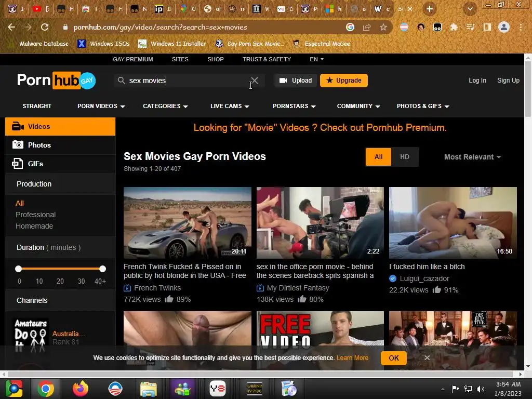
Task: Filter Production by Homemade
Action: (34, 226)
